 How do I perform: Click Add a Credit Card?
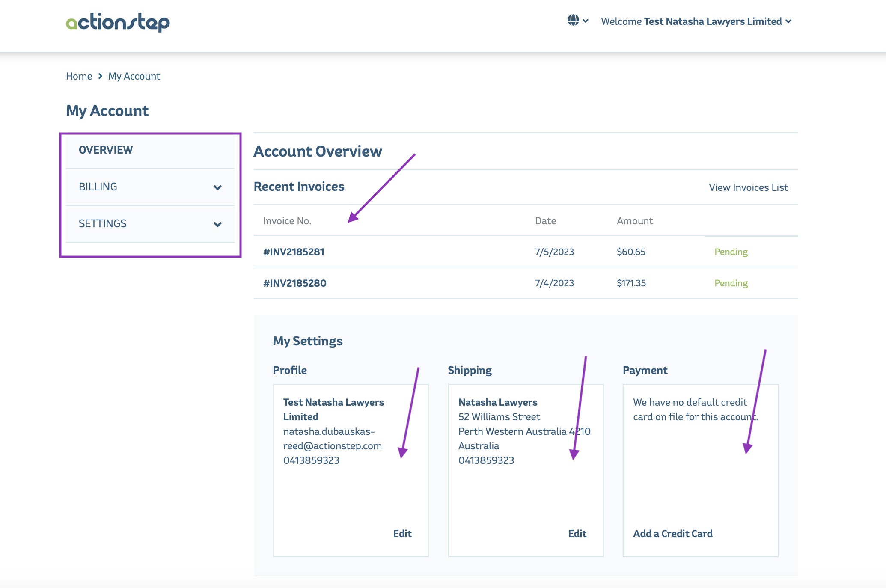pyautogui.click(x=672, y=534)
